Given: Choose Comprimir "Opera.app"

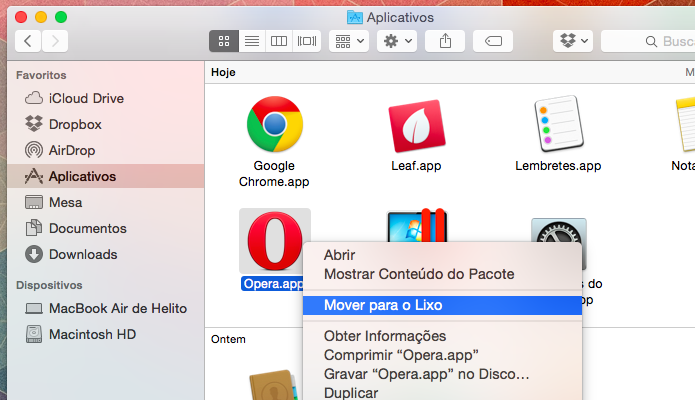Looking at the screenshot, I should (442, 355).
